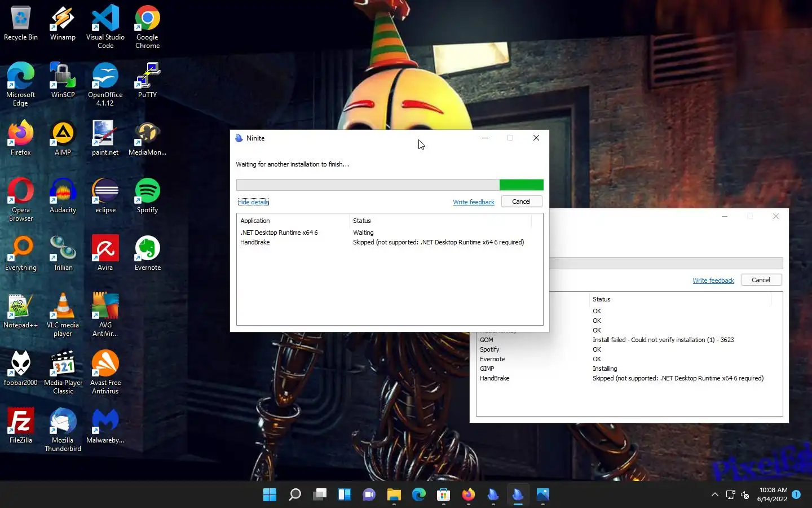Select the Firefox desktop icon

21,138
